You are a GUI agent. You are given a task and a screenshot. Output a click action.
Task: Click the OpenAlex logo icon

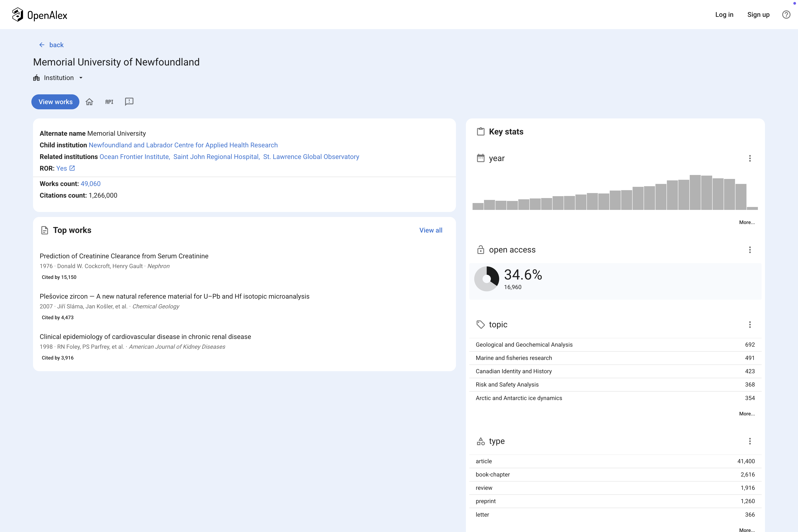(x=17, y=15)
